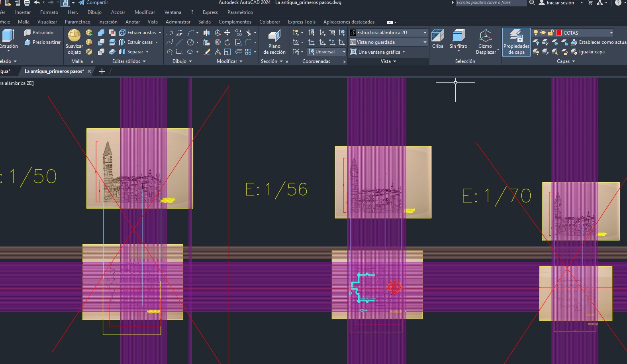Open the Modificar menu bar item
627x364 pixels.
[145, 12]
